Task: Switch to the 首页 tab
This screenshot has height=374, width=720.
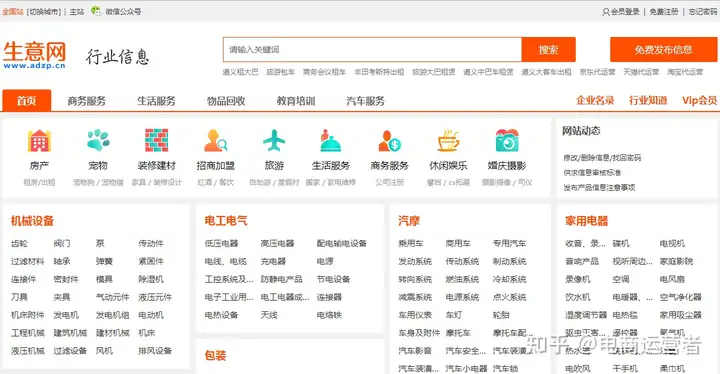Action: tap(27, 100)
